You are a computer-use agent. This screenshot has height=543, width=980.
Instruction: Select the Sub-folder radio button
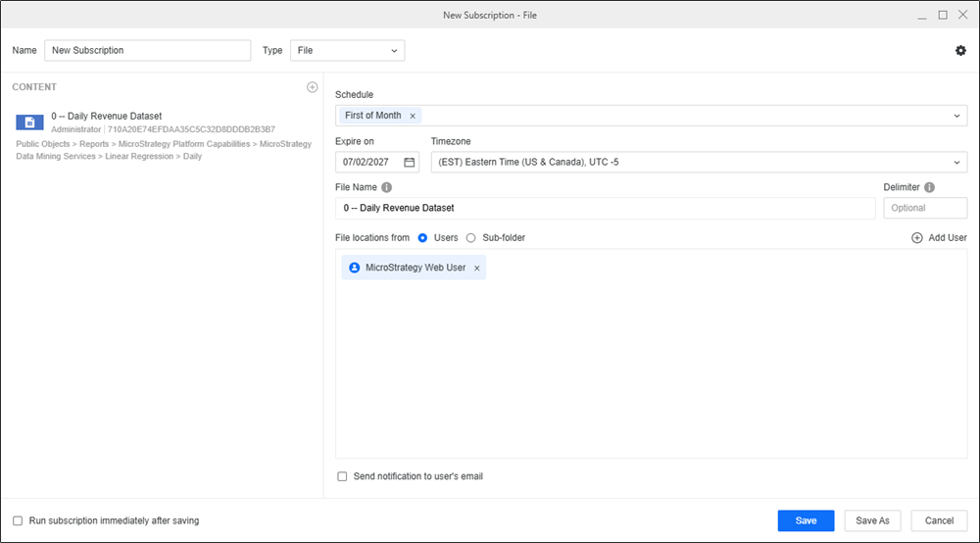470,238
